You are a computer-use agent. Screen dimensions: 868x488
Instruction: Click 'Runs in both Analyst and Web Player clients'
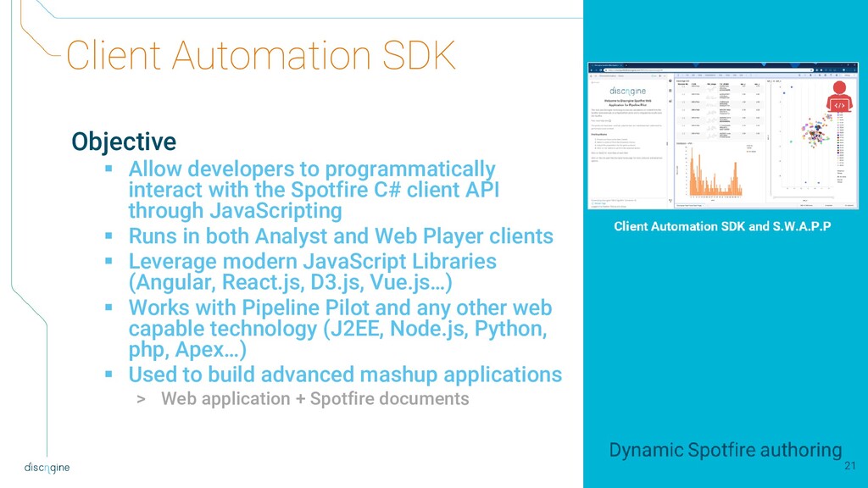(x=341, y=236)
